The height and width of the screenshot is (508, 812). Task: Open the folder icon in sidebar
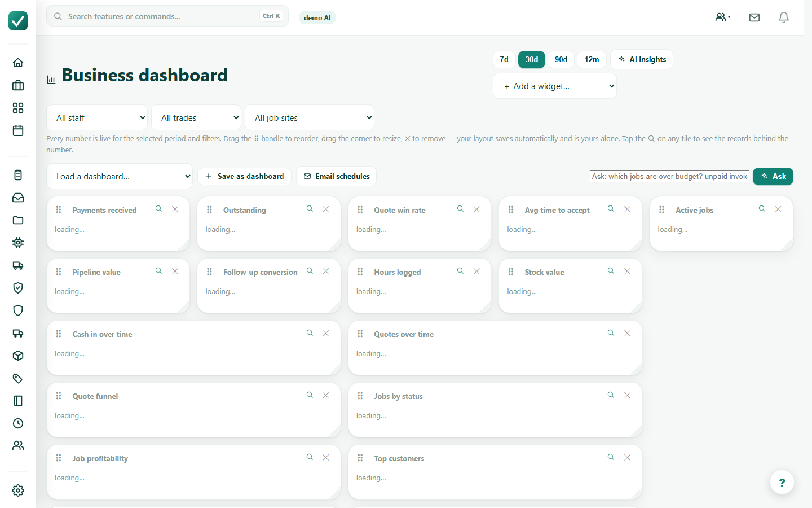(x=18, y=220)
